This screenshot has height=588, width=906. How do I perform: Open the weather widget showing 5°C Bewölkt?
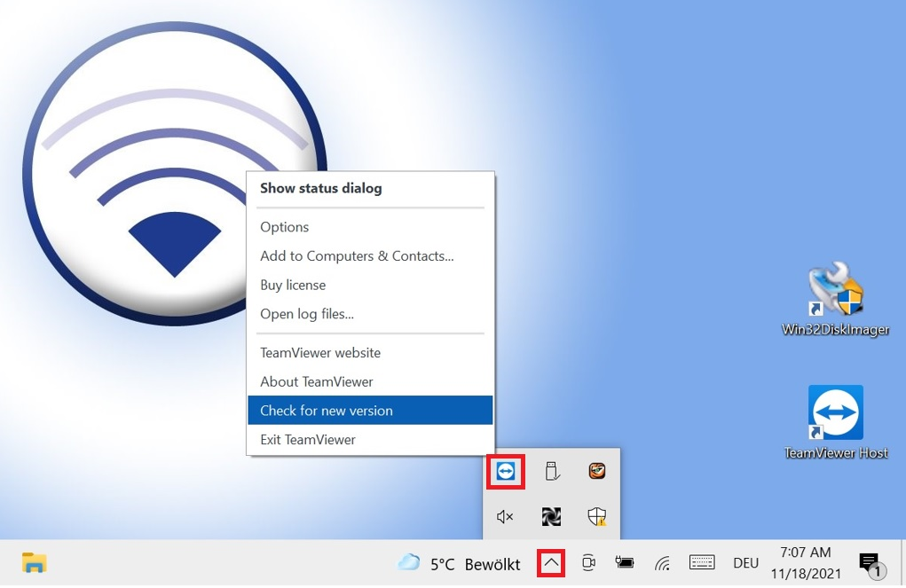coord(460,563)
